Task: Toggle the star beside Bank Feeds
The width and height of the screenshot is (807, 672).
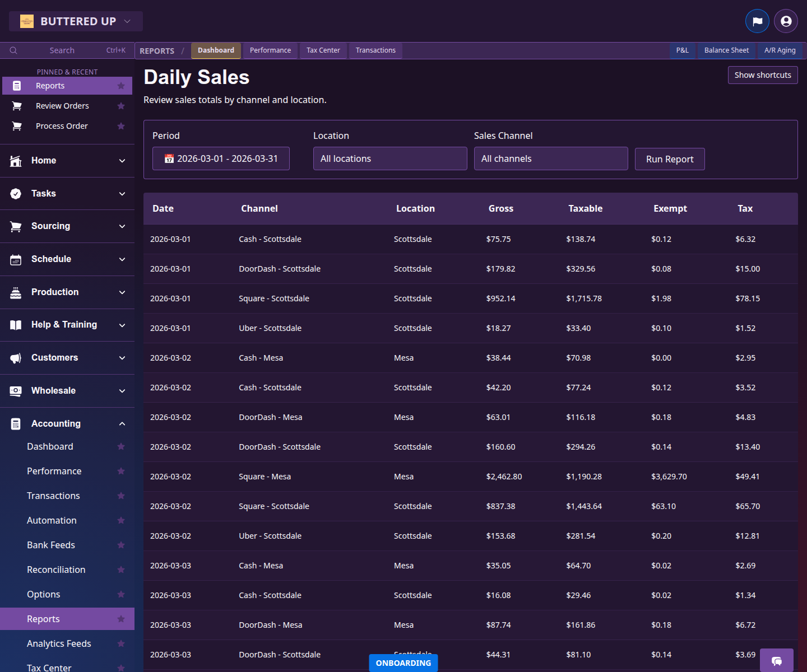Action: 121,545
